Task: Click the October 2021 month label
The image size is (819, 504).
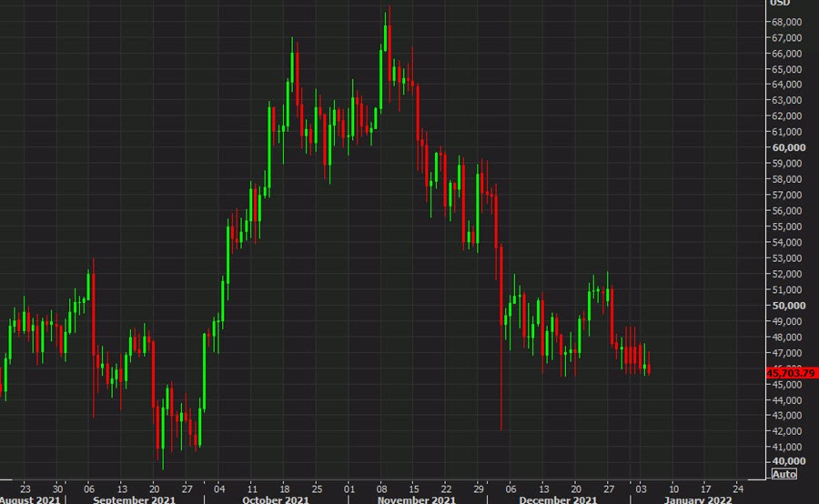Action: 275,498
